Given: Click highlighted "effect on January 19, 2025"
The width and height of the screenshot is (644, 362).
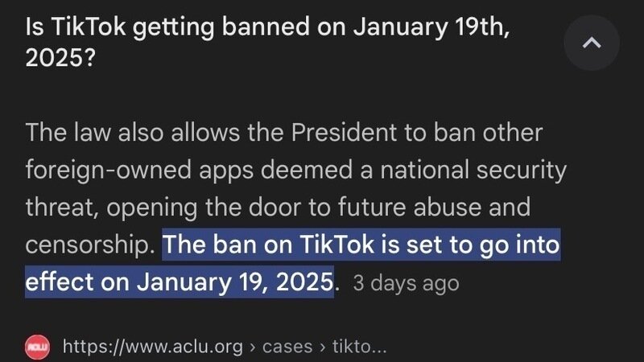Looking at the screenshot, I should point(179,282).
